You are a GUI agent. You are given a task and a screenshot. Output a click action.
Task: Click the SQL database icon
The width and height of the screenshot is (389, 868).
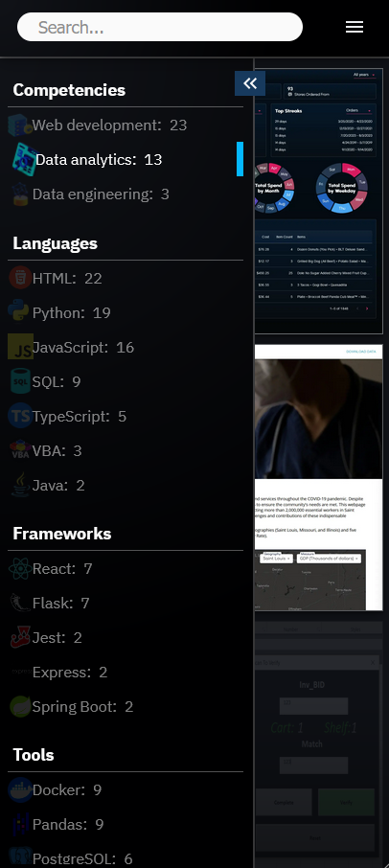pos(20,381)
